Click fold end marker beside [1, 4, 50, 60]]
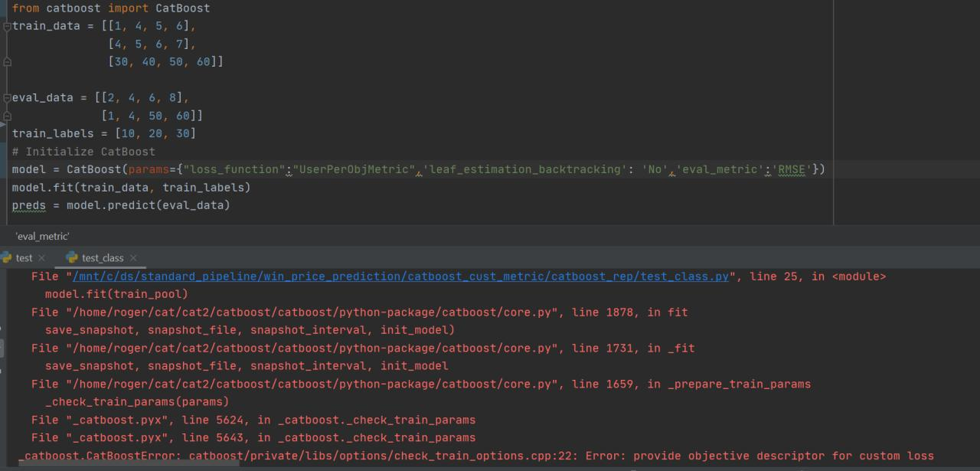The height and width of the screenshot is (471, 980). 7,116
